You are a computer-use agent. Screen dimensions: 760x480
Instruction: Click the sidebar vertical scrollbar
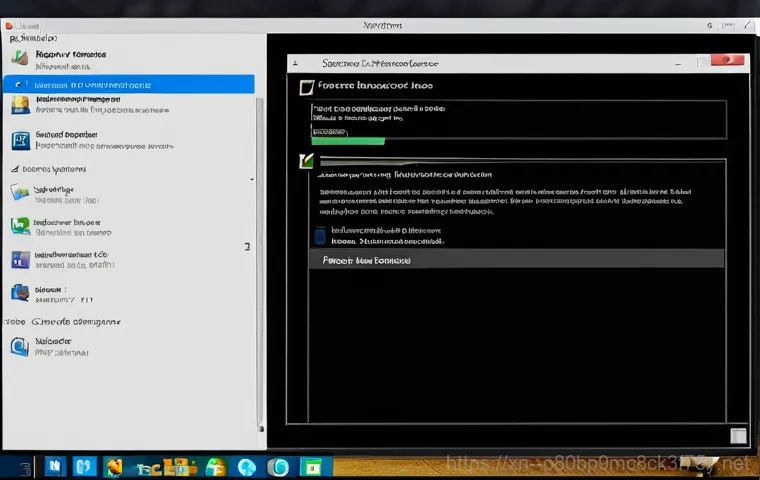[260, 262]
